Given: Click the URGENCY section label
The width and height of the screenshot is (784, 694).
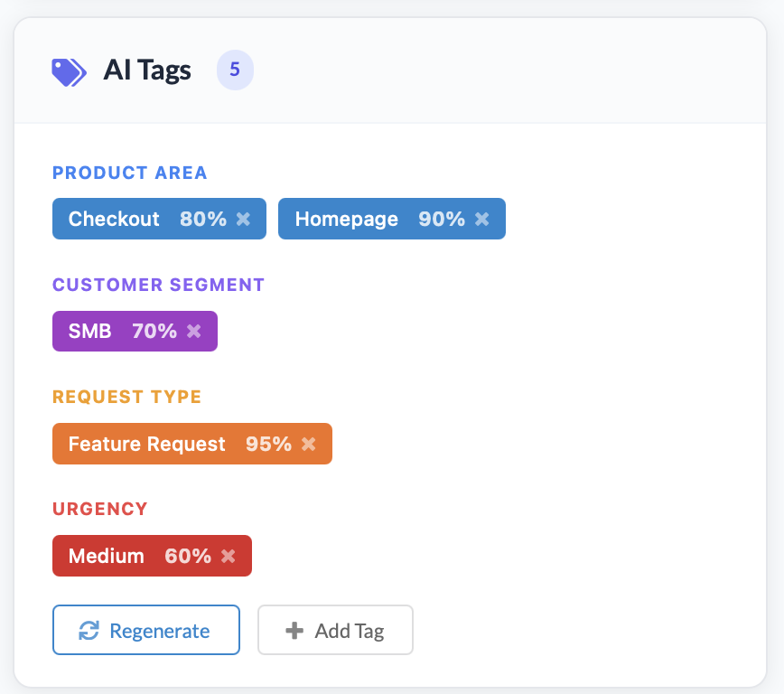Looking at the screenshot, I should (100, 509).
